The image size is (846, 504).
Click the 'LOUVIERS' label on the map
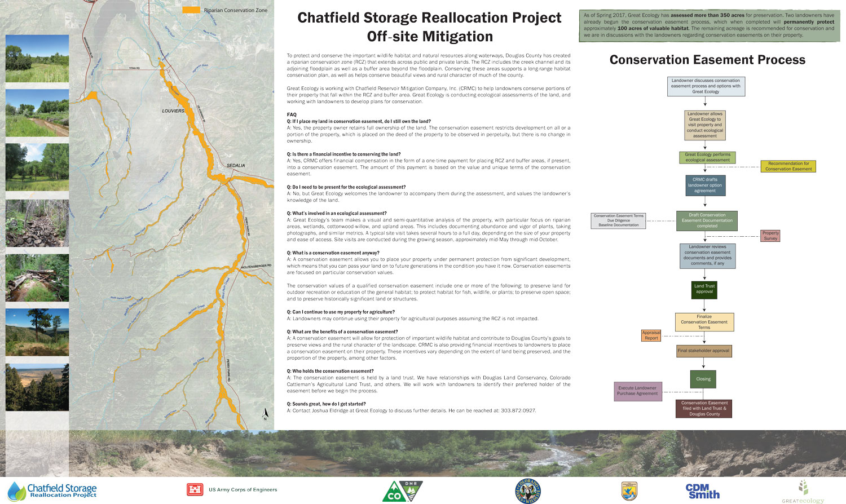[173, 111]
